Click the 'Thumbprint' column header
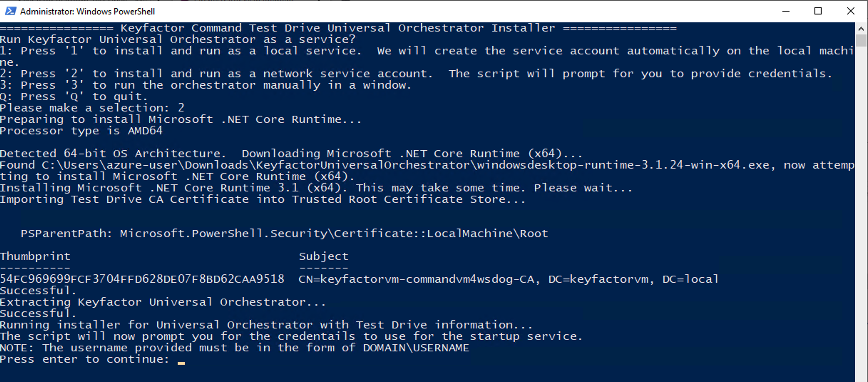This screenshot has height=382, width=868. coord(35,256)
